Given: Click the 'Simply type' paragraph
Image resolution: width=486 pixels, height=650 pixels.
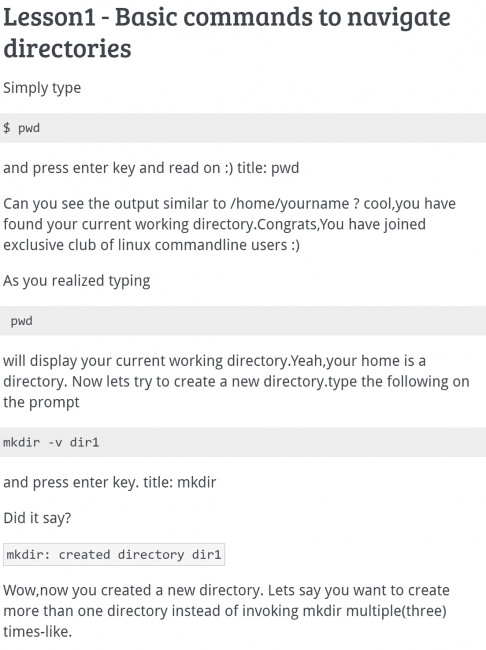Looking at the screenshot, I should 42,88.
